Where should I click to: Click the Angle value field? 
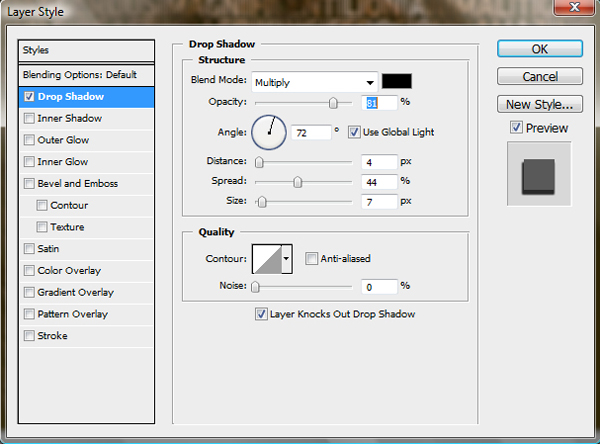(x=311, y=133)
